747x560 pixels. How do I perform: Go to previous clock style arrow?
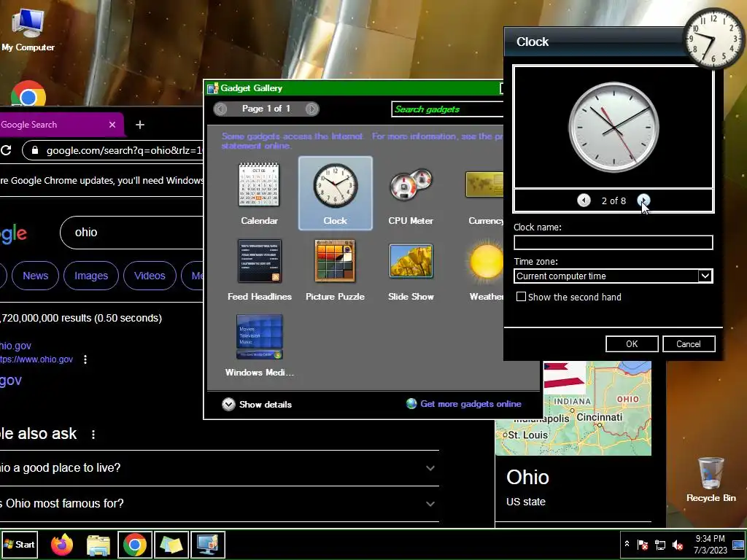click(584, 201)
